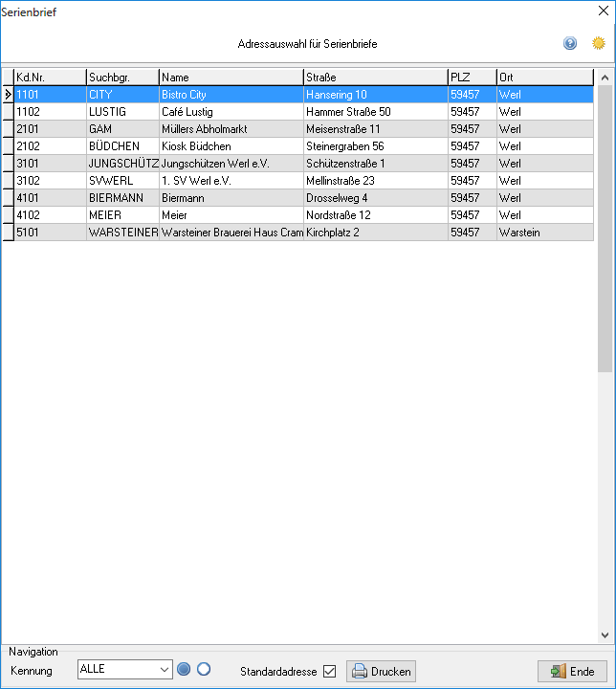Viewport: 616px width, 689px height.
Task: Click the scrollbar down arrow
Action: tap(605, 635)
